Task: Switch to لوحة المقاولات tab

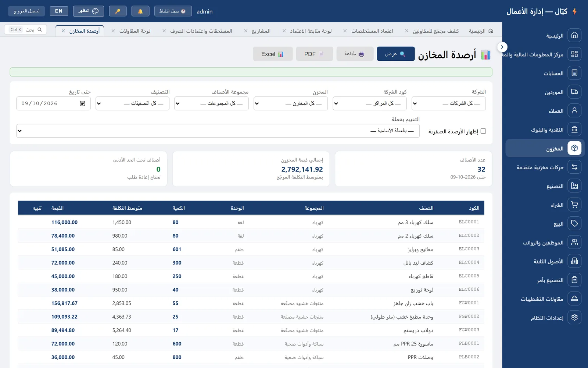Action: click(135, 31)
